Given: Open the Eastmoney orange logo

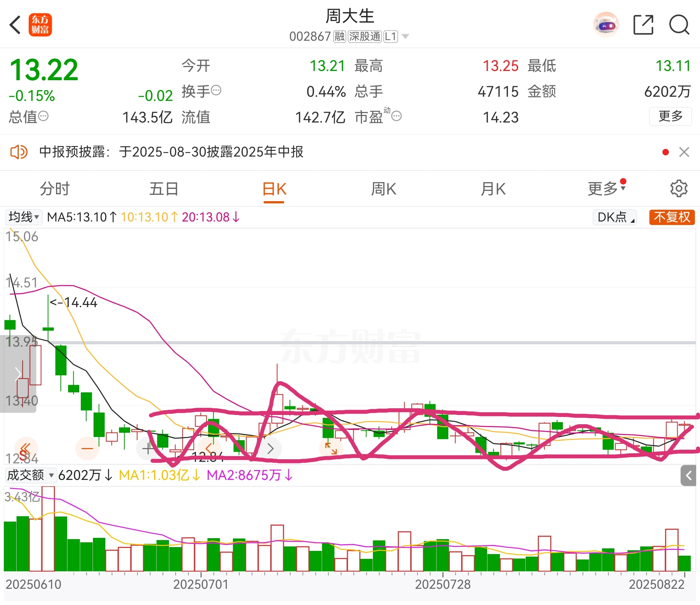Looking at the screenshot, I should coord(40,25).
